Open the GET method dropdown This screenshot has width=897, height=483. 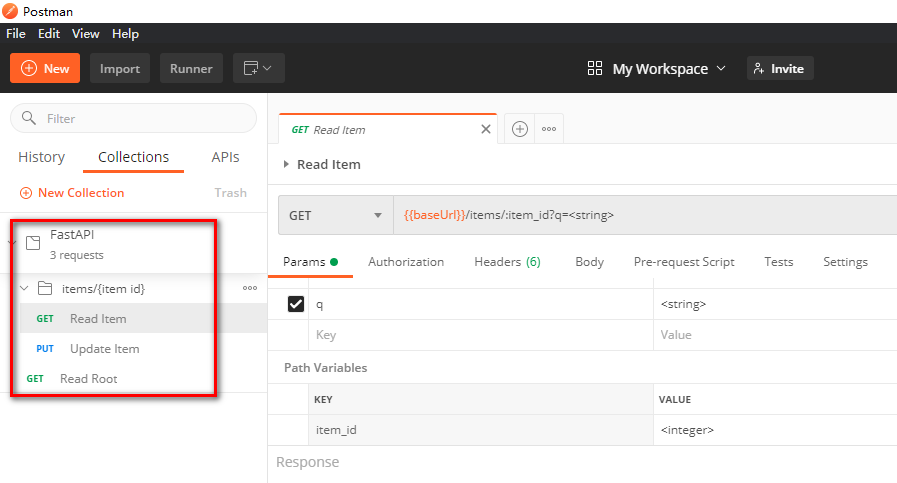(x=335, y=215)
